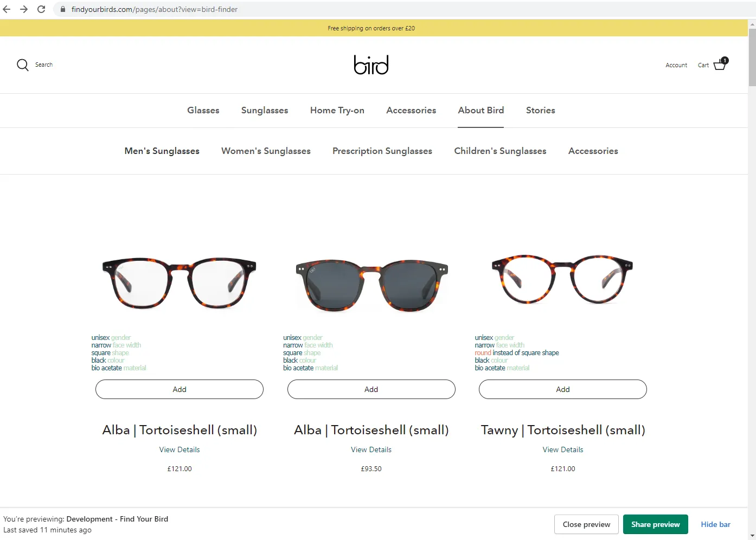Image resolution: width=756 pixels, height=540 pixels.
Task: Click the magnifying glass search icon
Action: click(x=22, y=65)
